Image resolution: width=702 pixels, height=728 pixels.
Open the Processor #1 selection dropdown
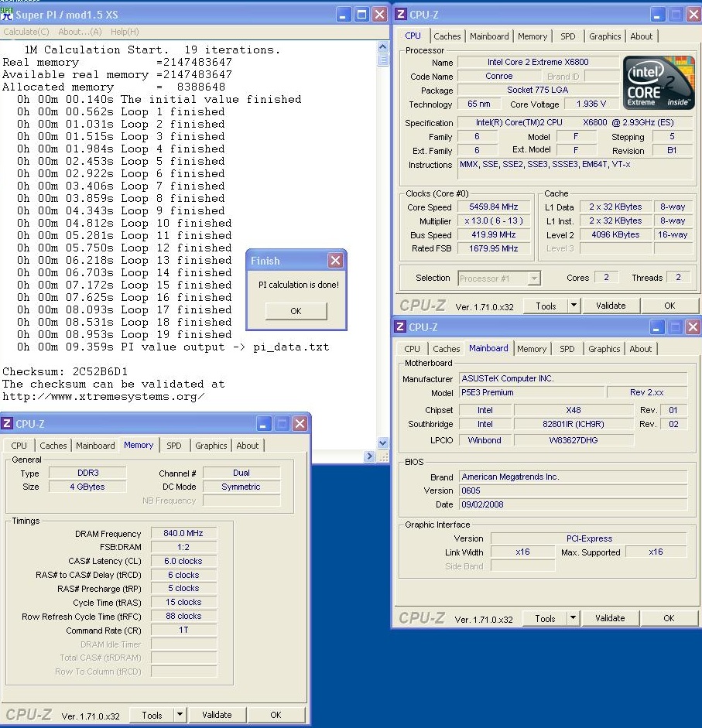534,278
